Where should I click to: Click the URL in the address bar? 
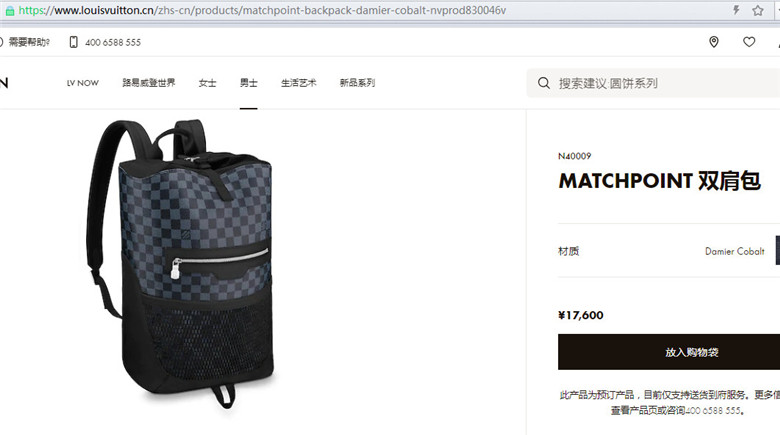pos(262,10)
